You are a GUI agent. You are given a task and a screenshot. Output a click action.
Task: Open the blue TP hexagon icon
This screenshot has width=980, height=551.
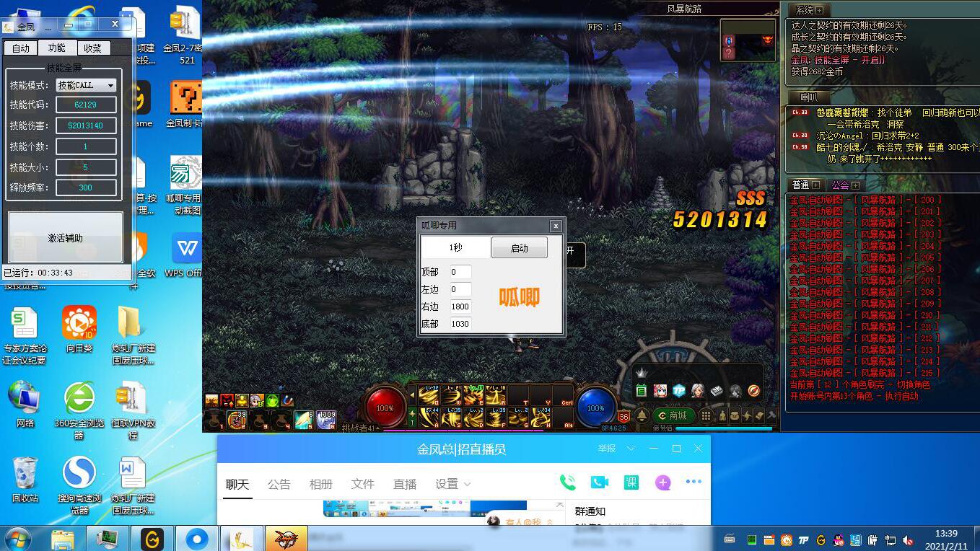tap(679, 391)
